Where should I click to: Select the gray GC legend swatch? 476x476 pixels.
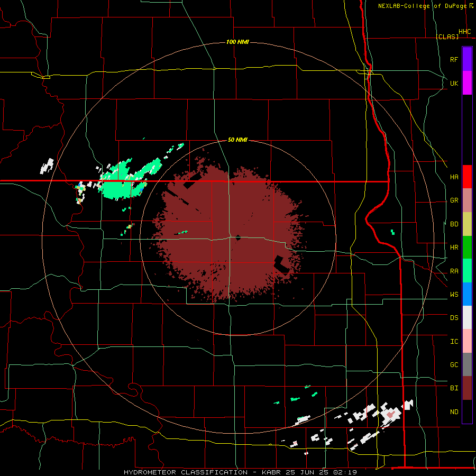point(467,364)
